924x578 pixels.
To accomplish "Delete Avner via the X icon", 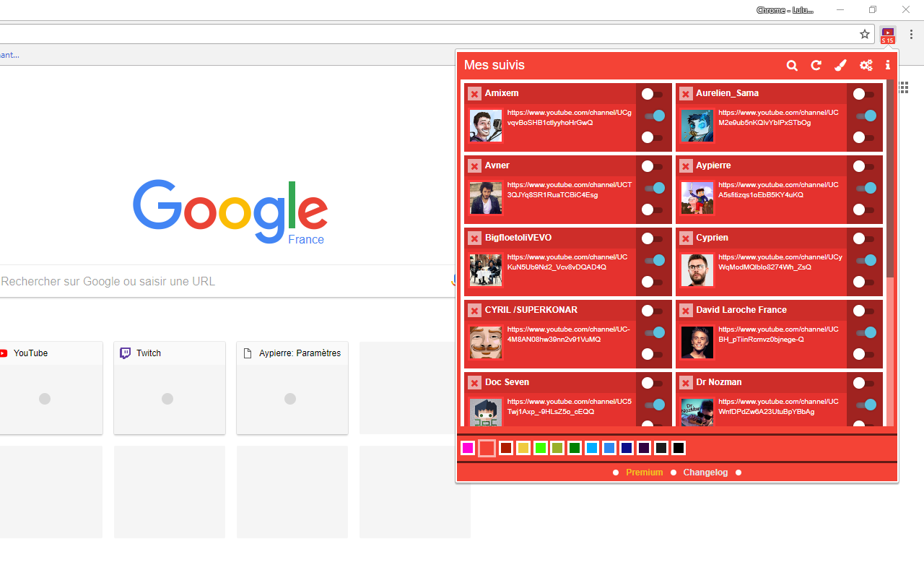I will click(474, 166).
